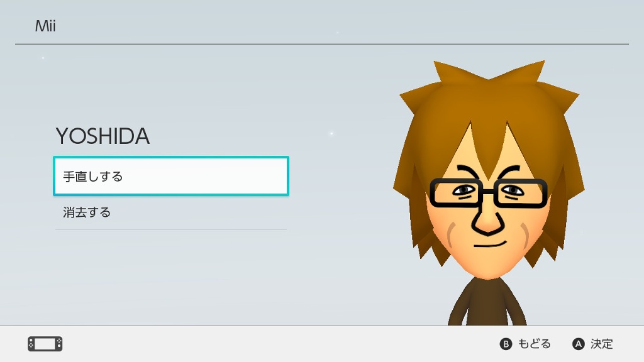Select もどる to go back

(x=534, y=344)
